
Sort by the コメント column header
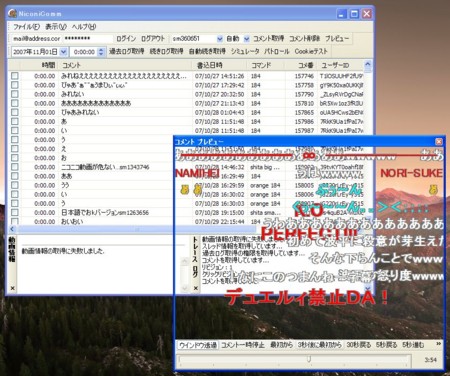[125, 65]
